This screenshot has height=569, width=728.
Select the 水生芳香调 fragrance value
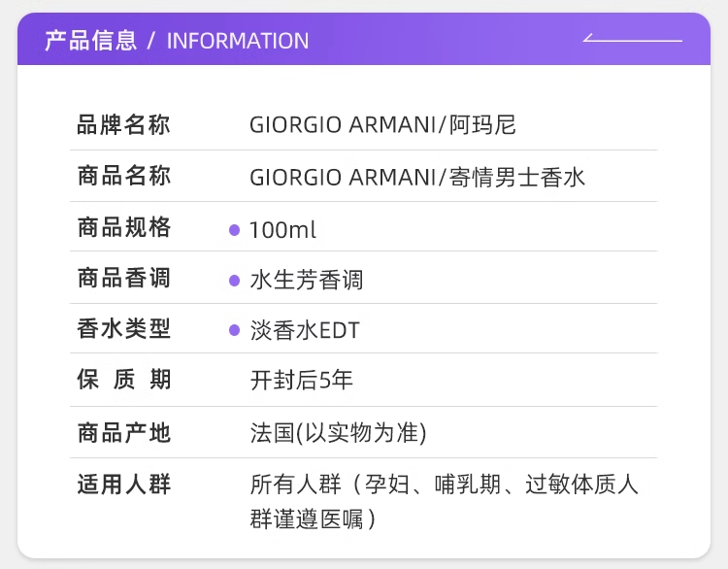(307, 281)
